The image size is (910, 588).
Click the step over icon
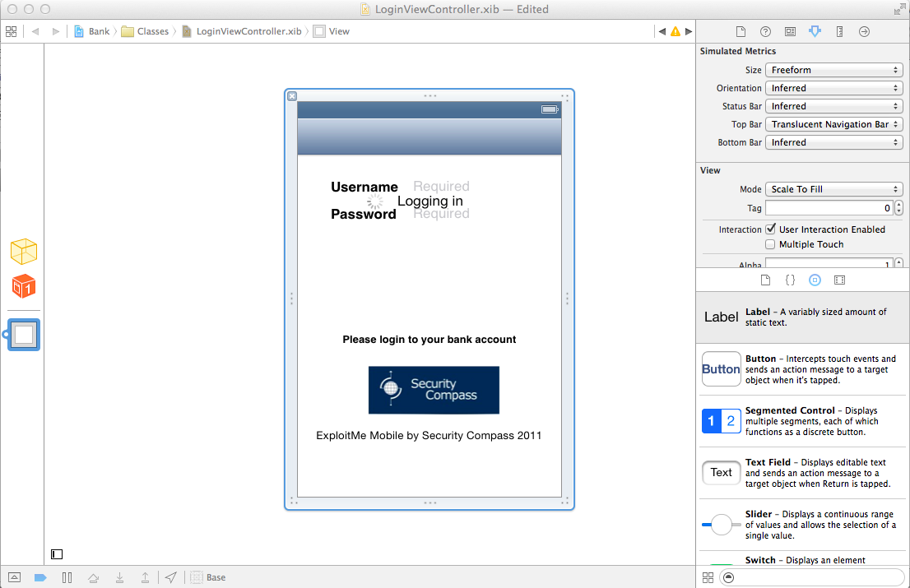[93, 577]
